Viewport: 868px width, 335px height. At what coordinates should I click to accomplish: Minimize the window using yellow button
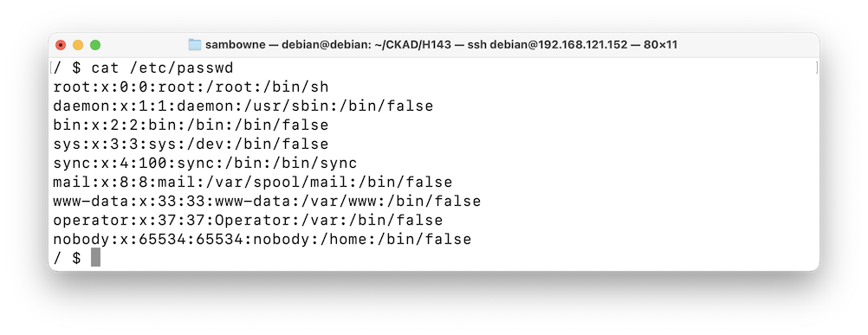[78, 45]
